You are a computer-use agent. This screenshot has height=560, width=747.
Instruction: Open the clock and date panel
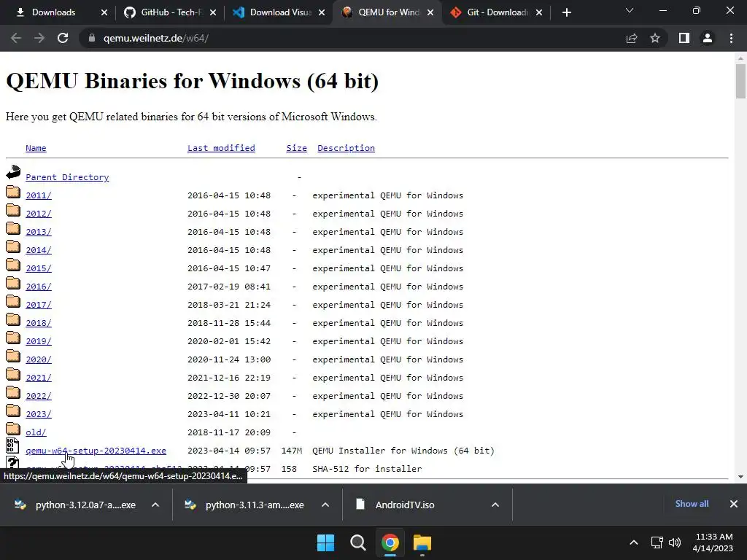pos(713,542)
